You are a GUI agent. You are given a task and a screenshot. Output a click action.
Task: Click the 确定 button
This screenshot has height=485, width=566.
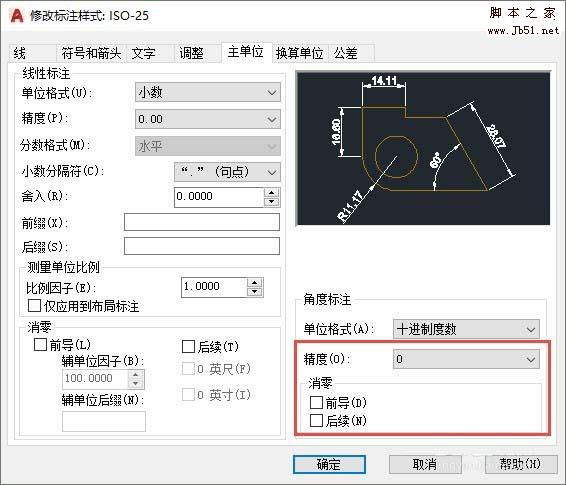(329, 464)
